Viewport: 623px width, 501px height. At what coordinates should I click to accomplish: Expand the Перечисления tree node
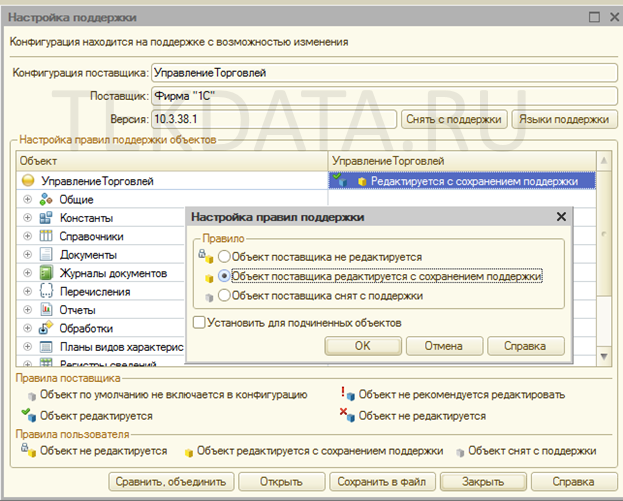27,291
